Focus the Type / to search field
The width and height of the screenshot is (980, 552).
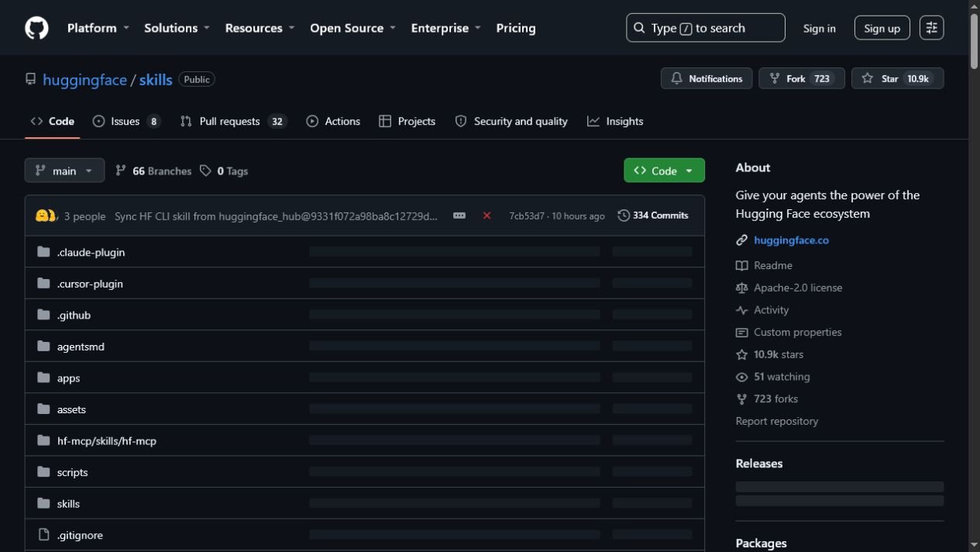pyautogui.click(x=705, y=28)
